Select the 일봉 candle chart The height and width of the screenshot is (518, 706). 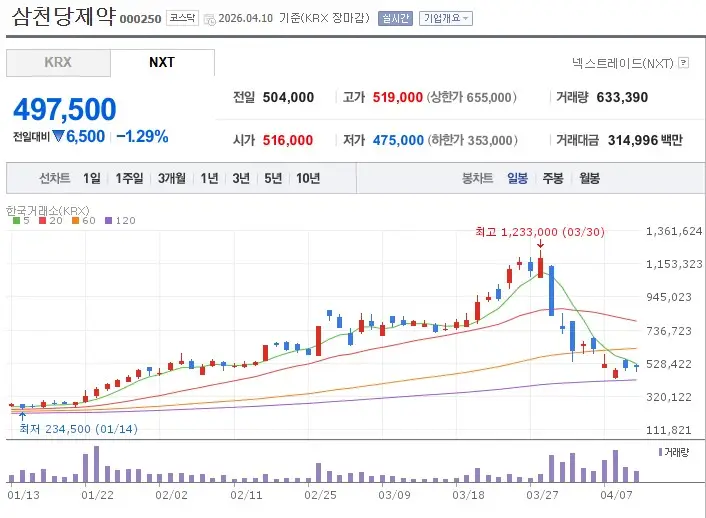point(517,178)
